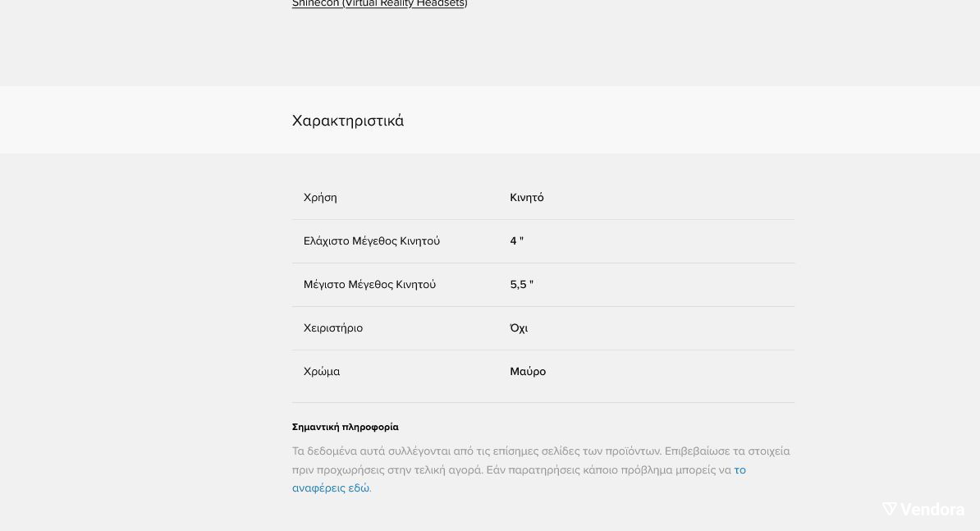
Task: Click the Χειριστήριο specification label
Action: coord(333,328)
